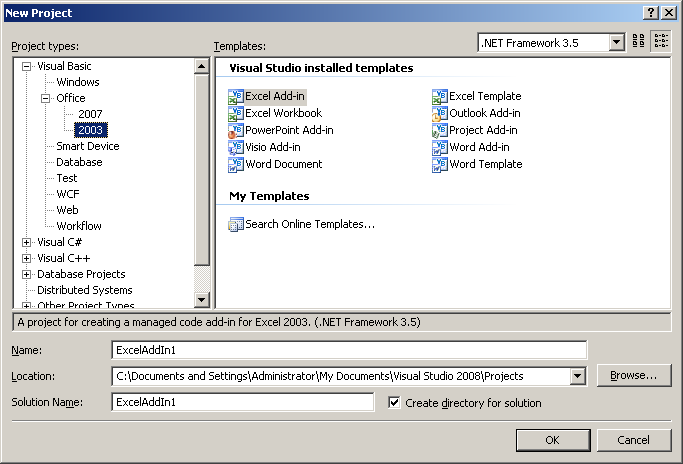Select the Word Template icon
This screenshot has width=683, height=464.
(440, 164)
